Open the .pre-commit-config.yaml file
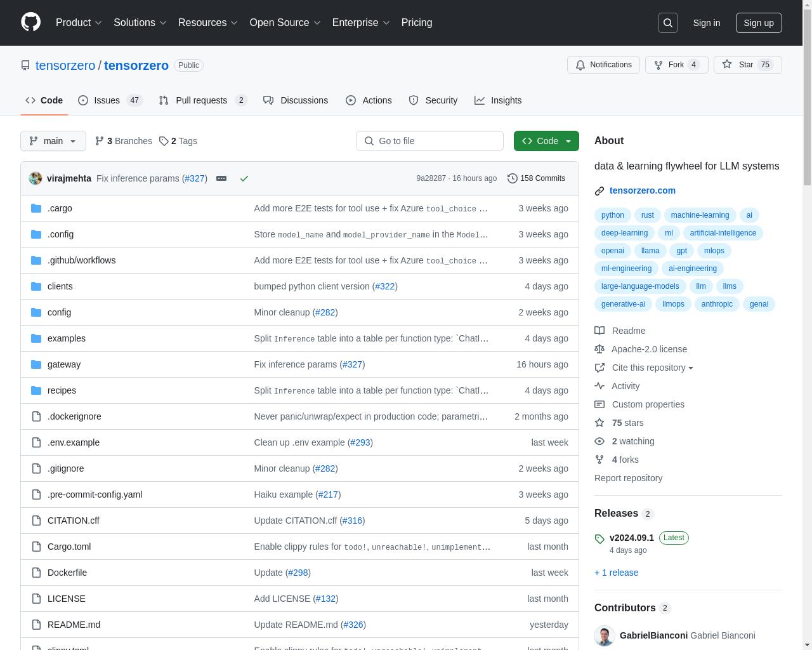 pyautogui.click(x=95, y=494)
